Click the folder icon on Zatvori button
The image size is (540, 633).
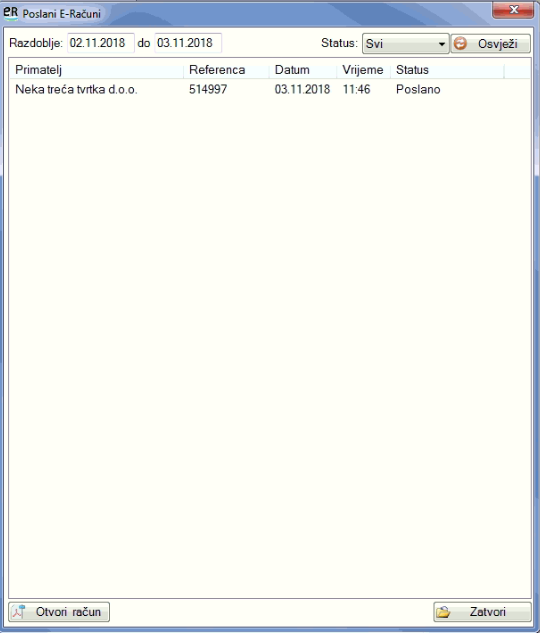click(443, 612)
